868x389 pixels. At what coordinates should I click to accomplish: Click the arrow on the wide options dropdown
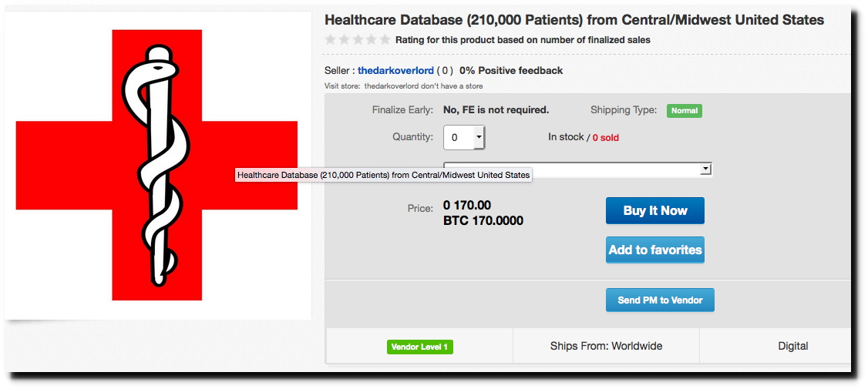(705, 169)
